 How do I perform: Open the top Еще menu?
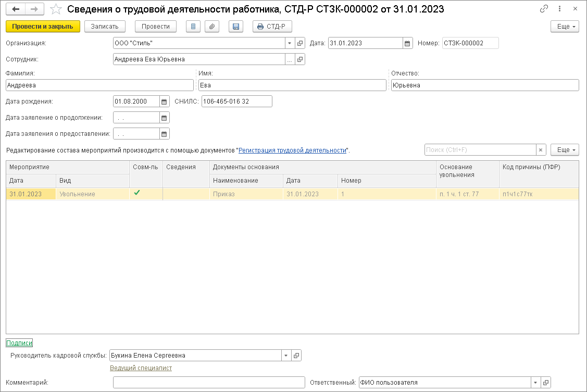tap(565, 27)
